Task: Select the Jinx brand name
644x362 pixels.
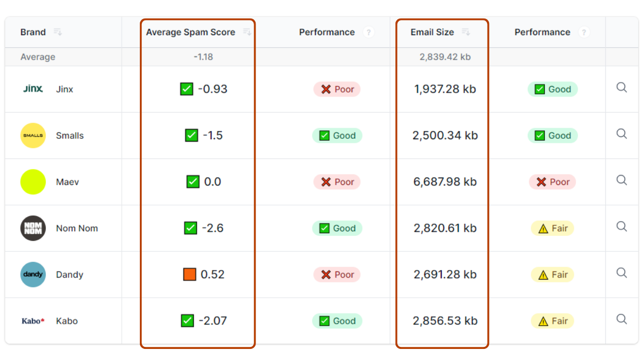Action: (65, 89)
